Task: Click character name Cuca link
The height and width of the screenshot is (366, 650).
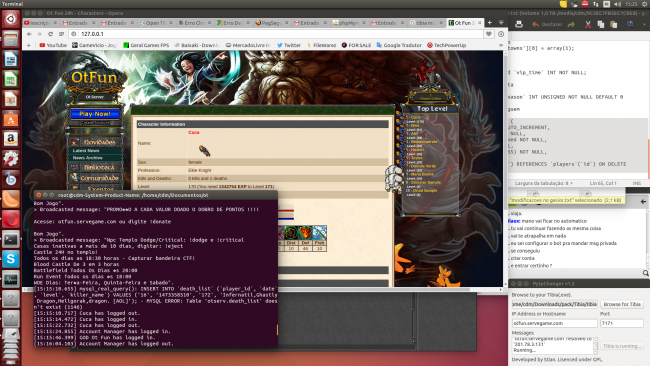Action: click(194, 133)
